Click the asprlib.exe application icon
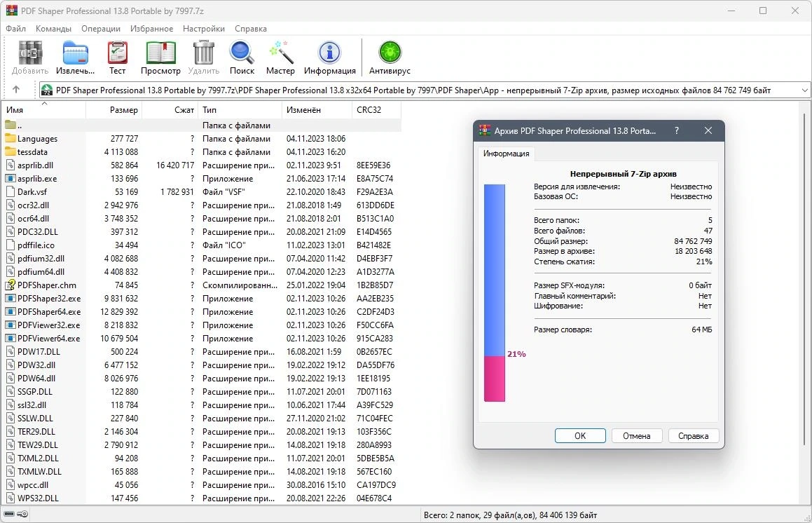This screenshot has height=523, width=812. click(x=11, y=178)
